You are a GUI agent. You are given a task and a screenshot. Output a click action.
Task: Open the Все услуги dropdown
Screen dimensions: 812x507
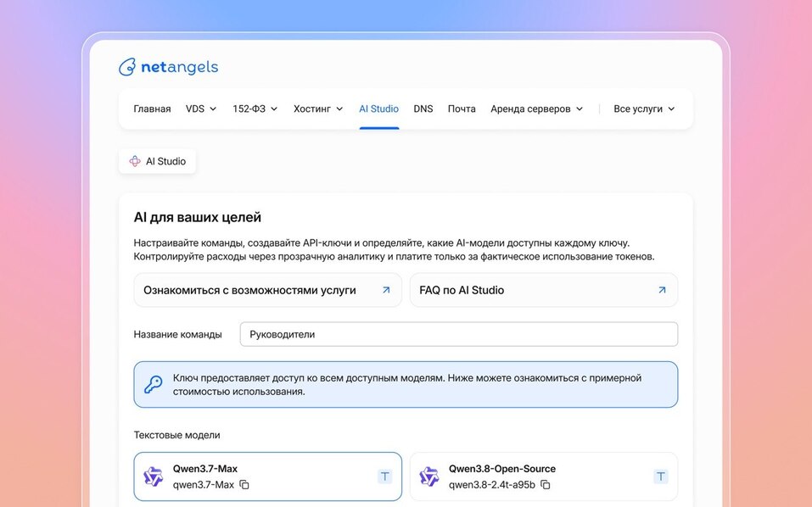[644, 109]
